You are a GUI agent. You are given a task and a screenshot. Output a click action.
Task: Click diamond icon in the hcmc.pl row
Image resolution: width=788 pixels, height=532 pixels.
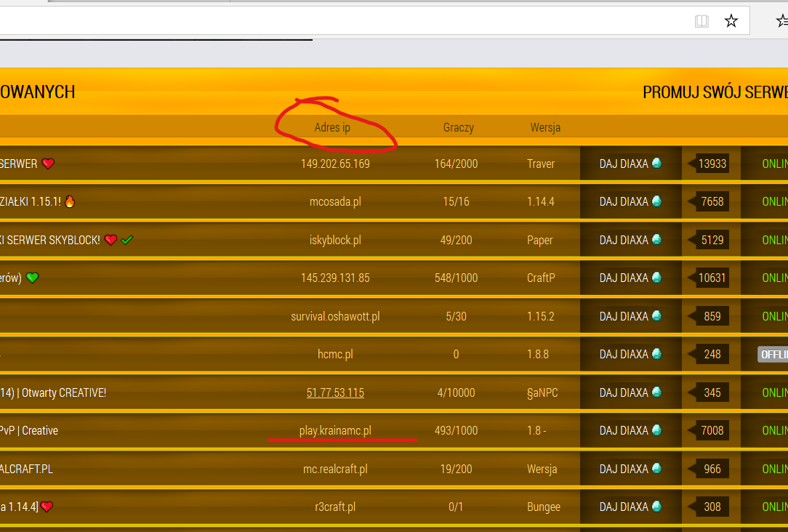click(657, 354)
